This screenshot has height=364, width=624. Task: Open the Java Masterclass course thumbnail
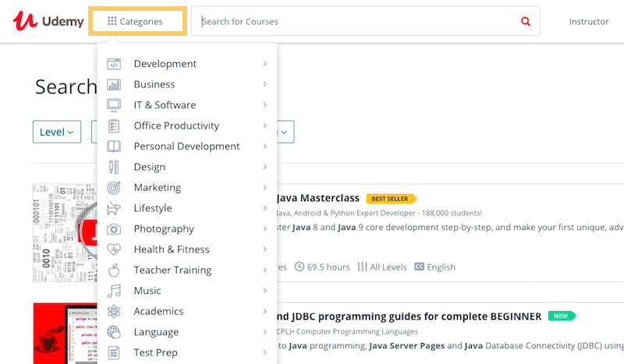tap(66, 233)
